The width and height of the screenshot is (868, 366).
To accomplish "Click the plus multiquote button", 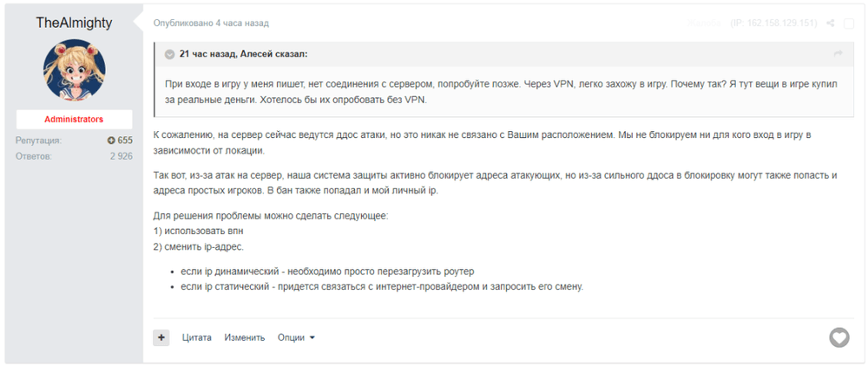I will (x=161, y=337).
